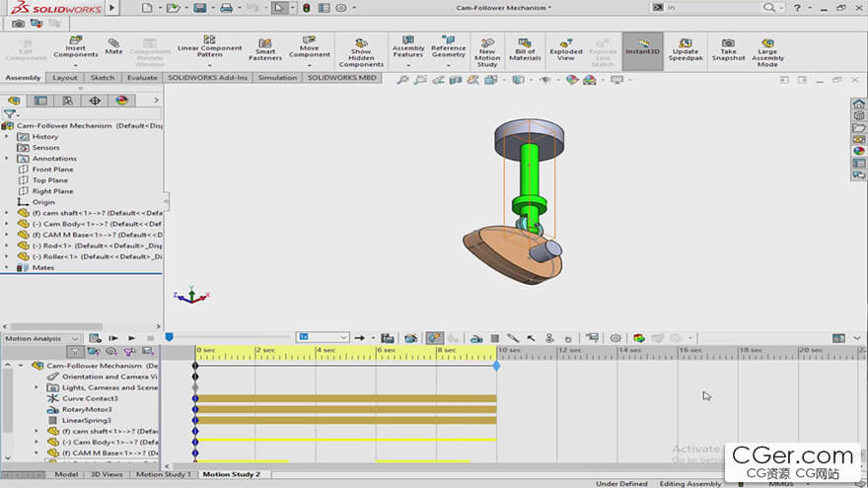Expand the History tree node
868x488 pixels.
(x=7, y=136)
